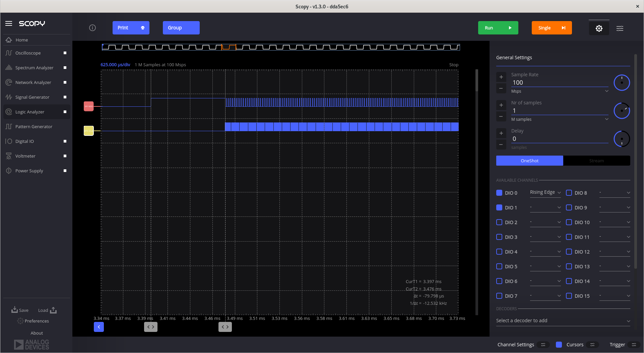Click the Load icon

(x=53, y=310)
